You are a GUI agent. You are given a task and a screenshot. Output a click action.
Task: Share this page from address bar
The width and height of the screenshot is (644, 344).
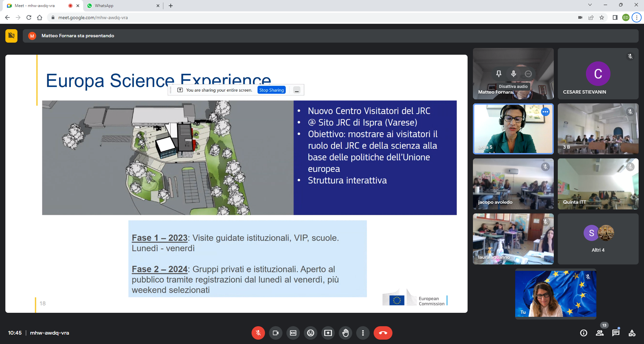(x=591, y=17)
